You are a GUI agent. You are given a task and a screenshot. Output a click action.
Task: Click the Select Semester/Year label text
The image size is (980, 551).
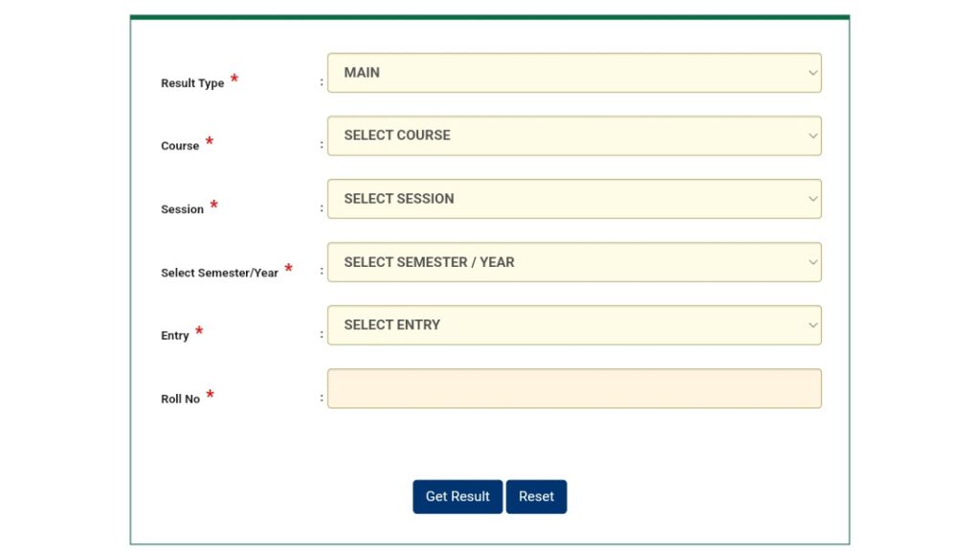219,273
